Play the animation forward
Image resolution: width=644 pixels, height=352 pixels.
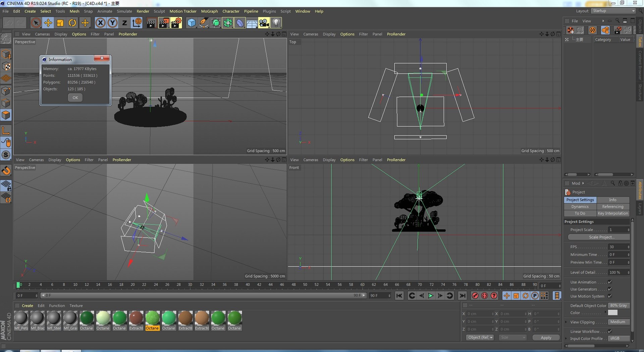tap(431, 296)
